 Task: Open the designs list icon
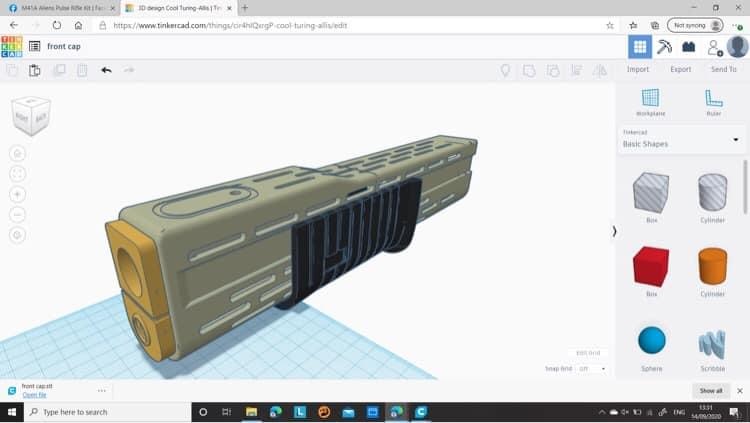34,46
